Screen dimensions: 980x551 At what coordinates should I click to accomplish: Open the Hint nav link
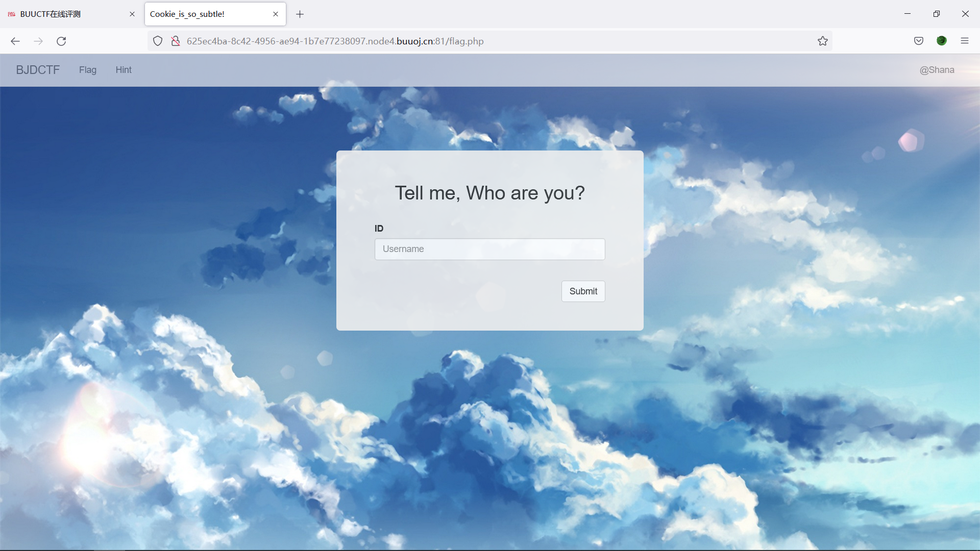click(x=124, y=70)
